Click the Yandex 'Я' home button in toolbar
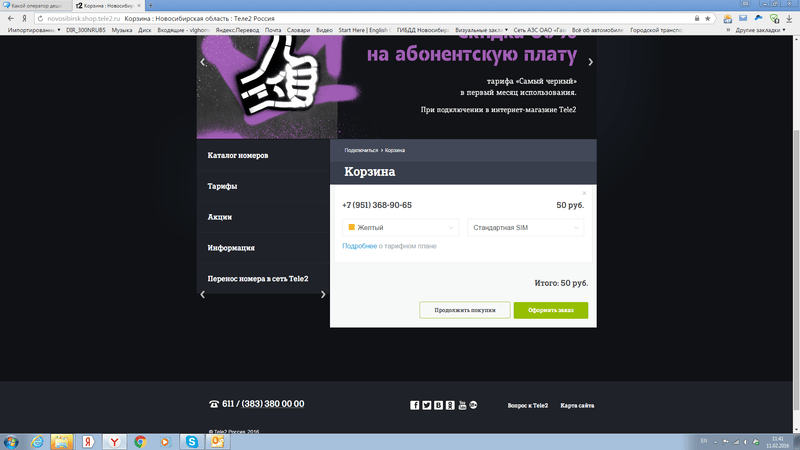The height and width of the screenshot is (450, 800). (x=24, y=18)
